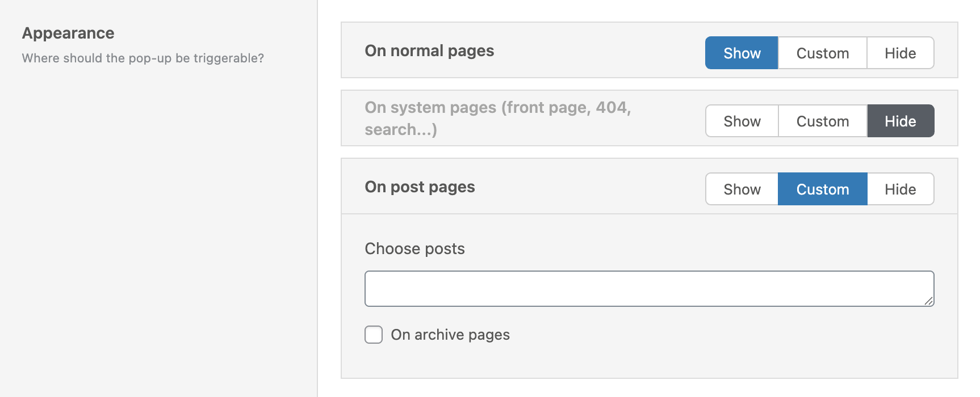Click the On archive pages label
The height and width of the screenshot is (397, 980).
click(450, 335)
